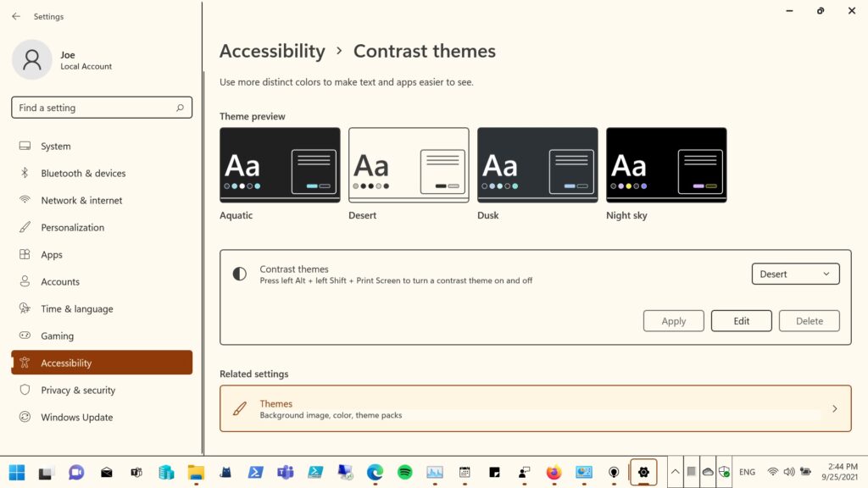Click the Find a setting search box
This screenshot has height=488, width=868.
[x=93, y=108]
